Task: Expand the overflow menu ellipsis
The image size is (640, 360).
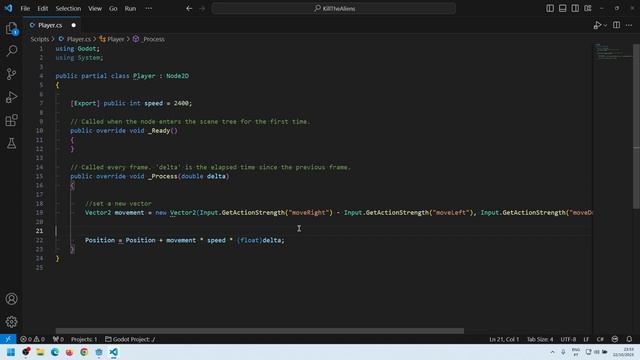Action: (x=149, y=8)
